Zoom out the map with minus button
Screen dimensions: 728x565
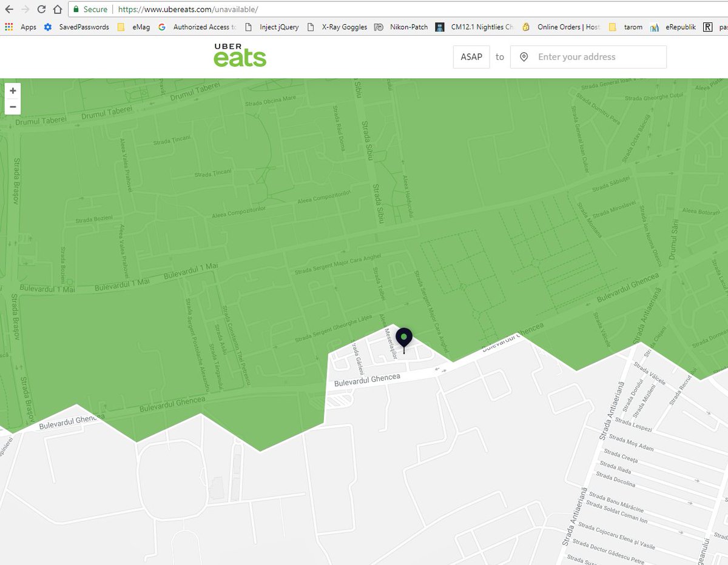pyautogui.click(x=13, y=107)
